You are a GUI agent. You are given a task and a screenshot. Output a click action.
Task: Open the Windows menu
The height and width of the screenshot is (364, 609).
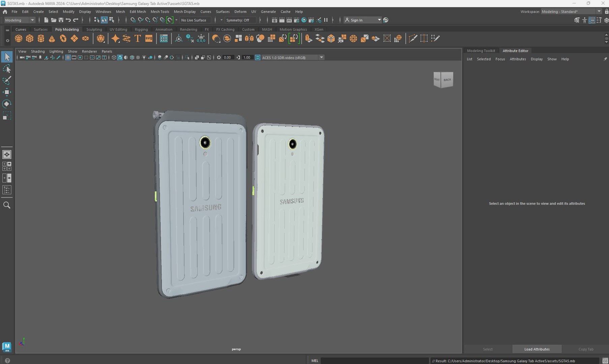[x=103, y=11]
